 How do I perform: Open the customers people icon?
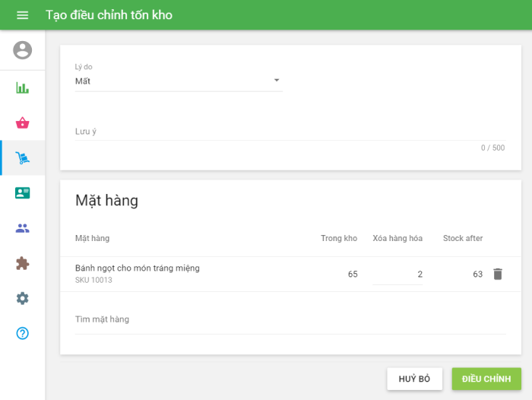coord(22,228)
